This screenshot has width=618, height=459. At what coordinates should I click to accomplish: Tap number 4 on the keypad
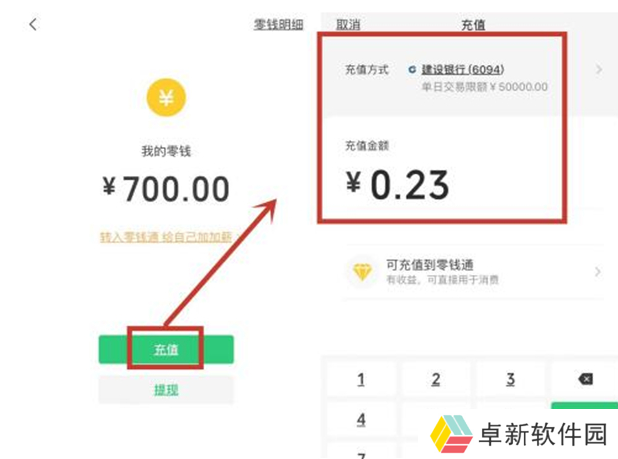[x=361, y=420]
